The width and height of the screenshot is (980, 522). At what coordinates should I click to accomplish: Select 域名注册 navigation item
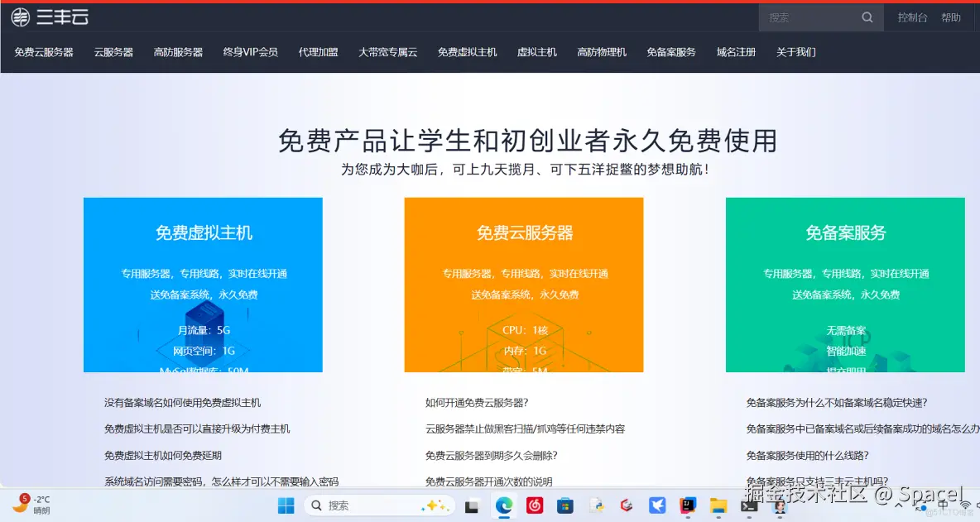[x=737, y=52]
